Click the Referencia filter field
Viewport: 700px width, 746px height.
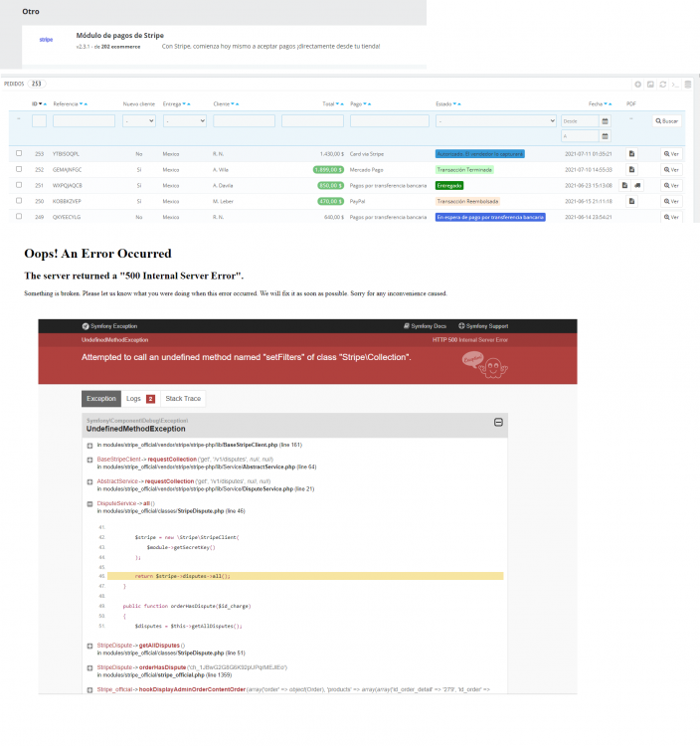[84, 121]
